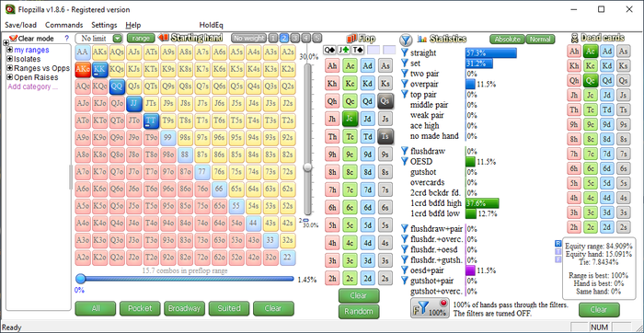This screenshot has width=644, height=333.
Task: Deselect the Jc card in the flop selector
Action: pos(350,119)
